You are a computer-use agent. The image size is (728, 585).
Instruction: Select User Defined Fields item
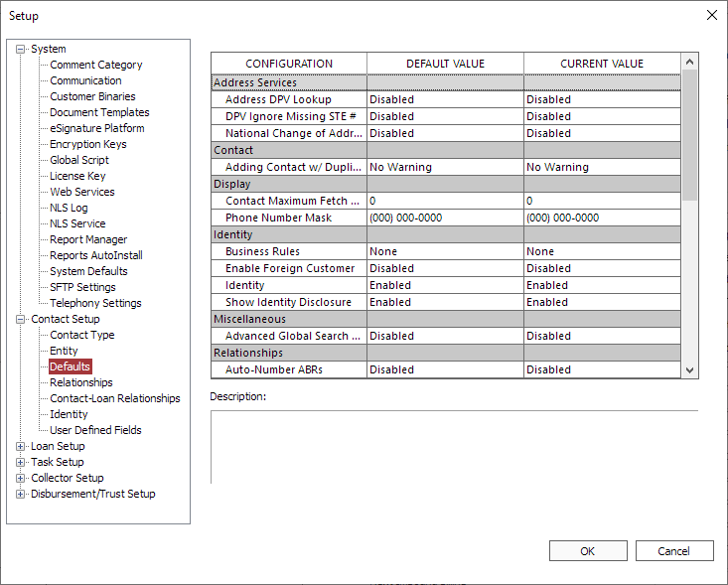tap(95, 430)
